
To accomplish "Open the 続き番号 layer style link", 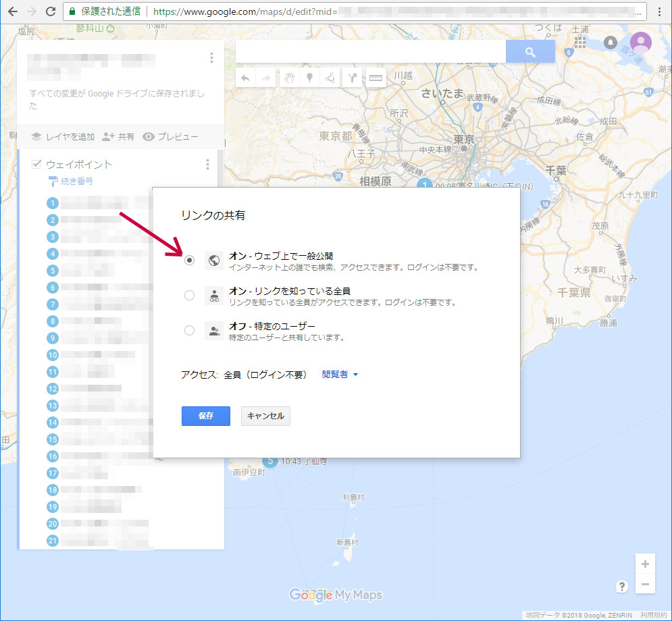I will point(71,181).
